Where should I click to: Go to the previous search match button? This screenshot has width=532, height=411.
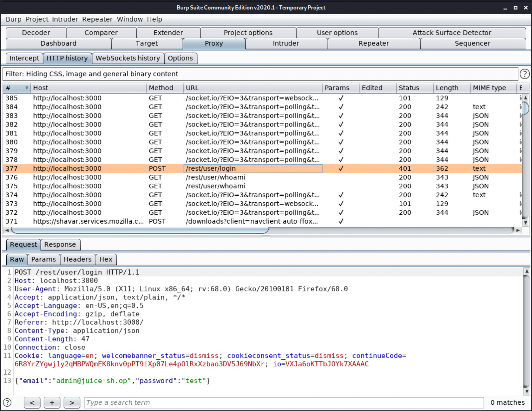pos(32,403)
